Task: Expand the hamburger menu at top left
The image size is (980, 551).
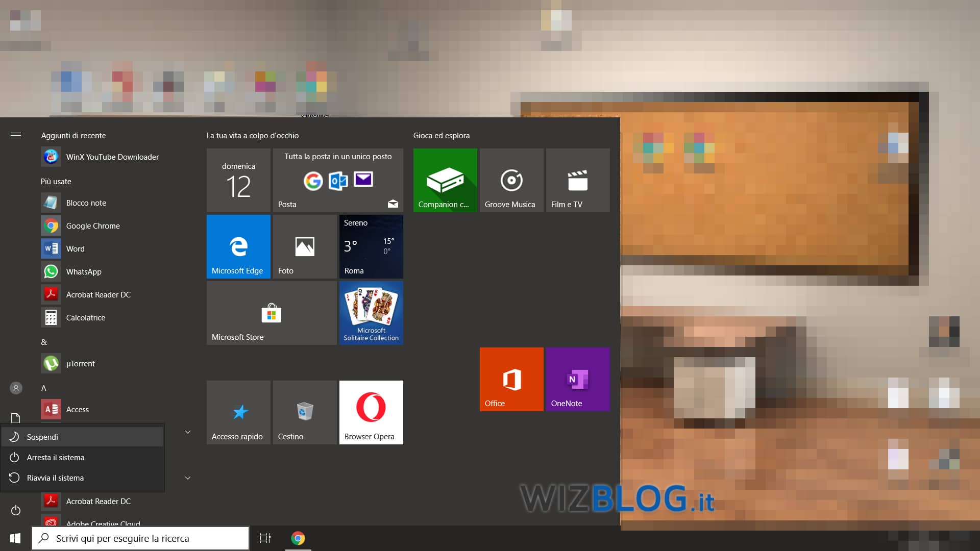Action: pos(16,135)
